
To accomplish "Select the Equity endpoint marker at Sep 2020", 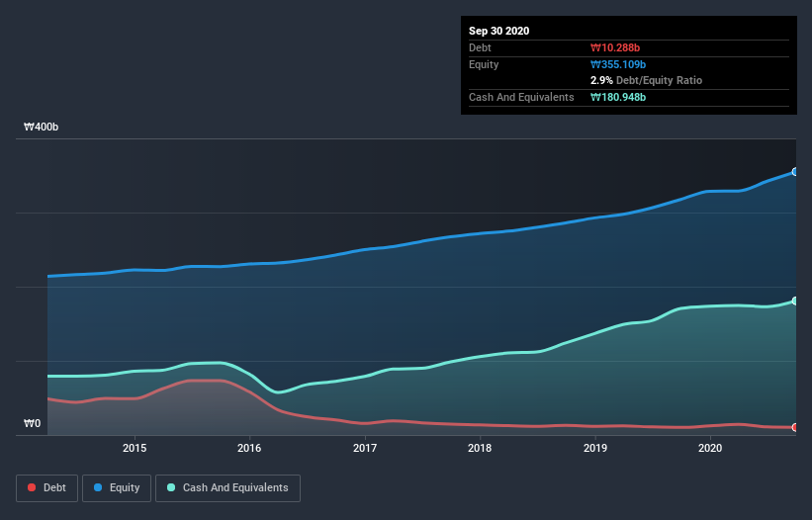I will pos(795,172).
